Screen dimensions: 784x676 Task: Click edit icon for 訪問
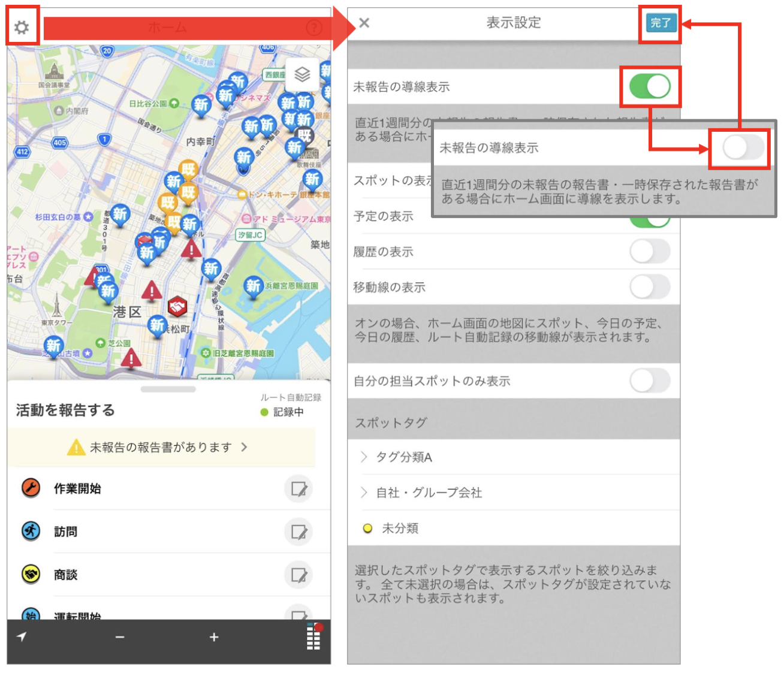(x=298, y=532)
